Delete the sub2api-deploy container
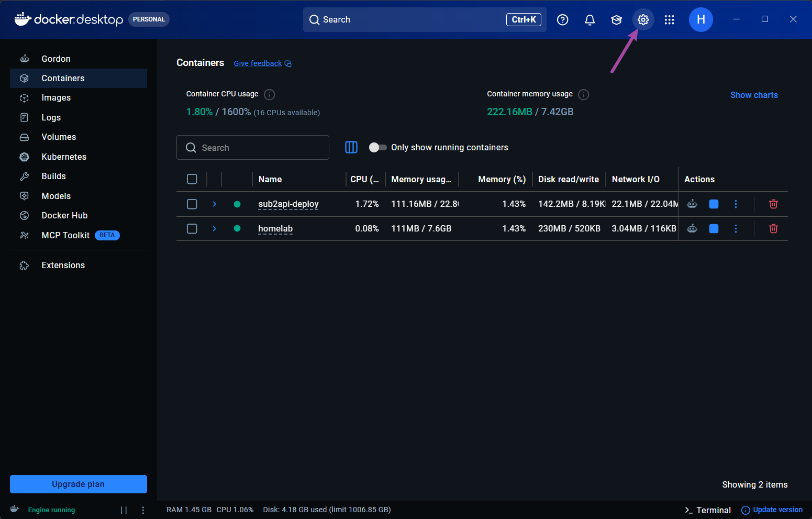Viewport: 812px width, 519px height. point(773,204)
